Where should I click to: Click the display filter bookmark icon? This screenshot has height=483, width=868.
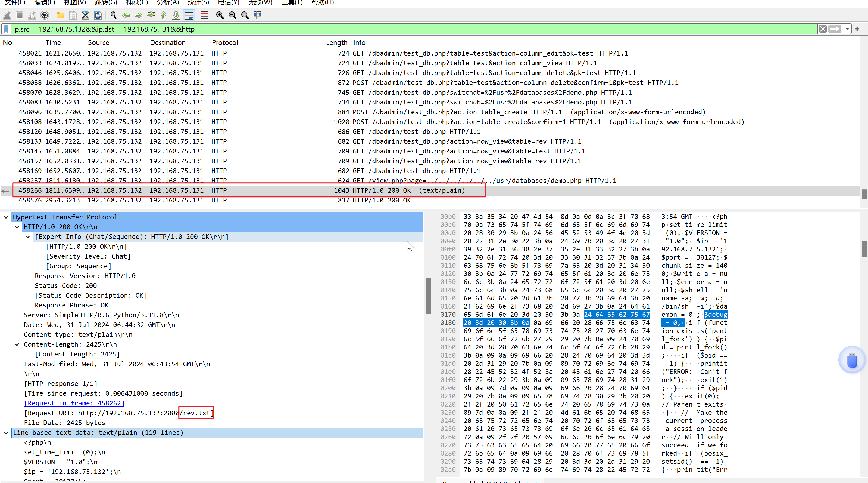click(x=6, y=29)
